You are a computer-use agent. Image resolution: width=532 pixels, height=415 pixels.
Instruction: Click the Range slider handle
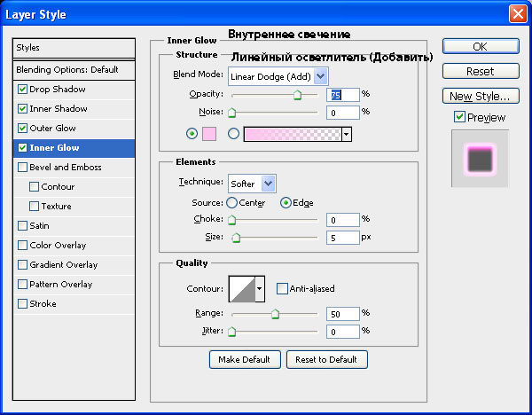275,314
